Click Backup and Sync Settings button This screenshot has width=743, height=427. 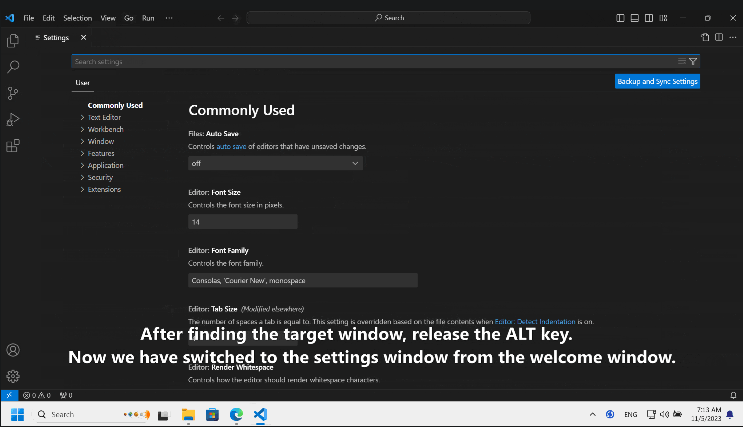click(657, 82)
